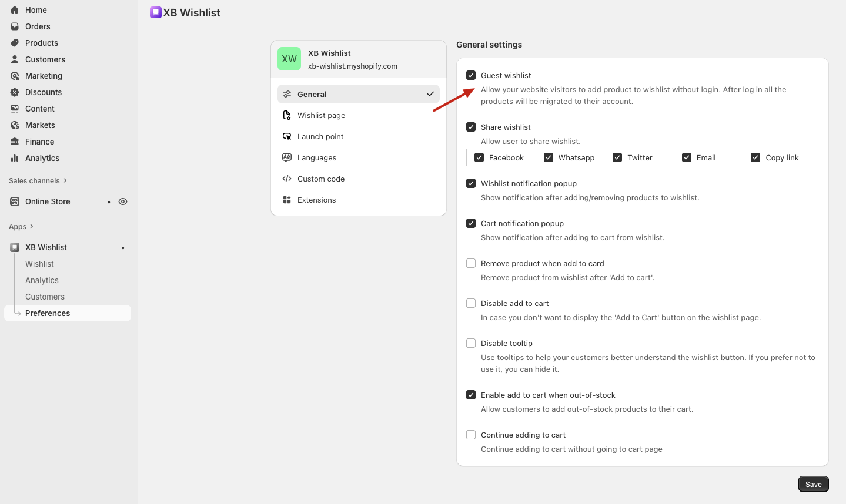
Task: Enable Remove product when add to card
Action: [471, 263]
